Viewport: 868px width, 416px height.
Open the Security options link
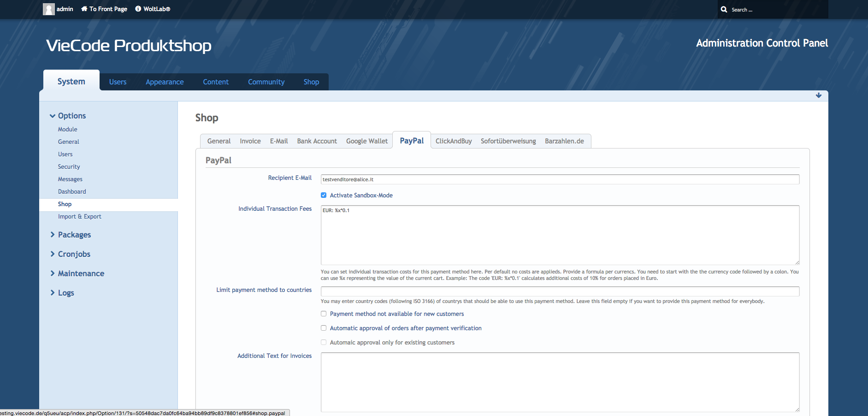tap(69, 167)
